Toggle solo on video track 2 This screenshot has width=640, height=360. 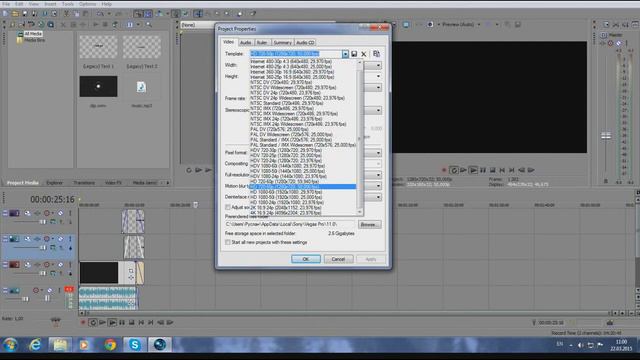(x=70, y=239)
